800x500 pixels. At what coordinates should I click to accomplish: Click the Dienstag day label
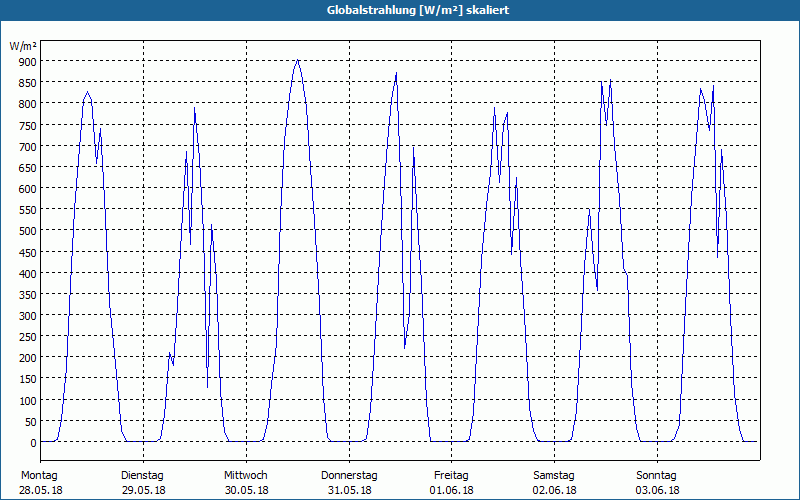click(x=142, y=476)
